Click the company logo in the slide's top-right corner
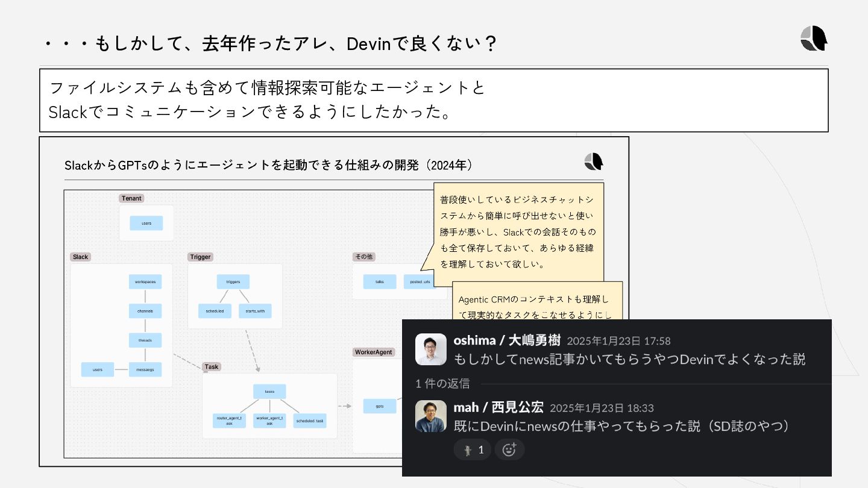 pyautogui.click(x=814, y=39)
